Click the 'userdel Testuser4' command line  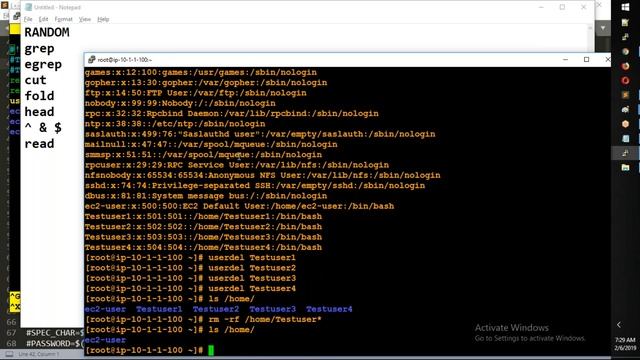(252, 289)
